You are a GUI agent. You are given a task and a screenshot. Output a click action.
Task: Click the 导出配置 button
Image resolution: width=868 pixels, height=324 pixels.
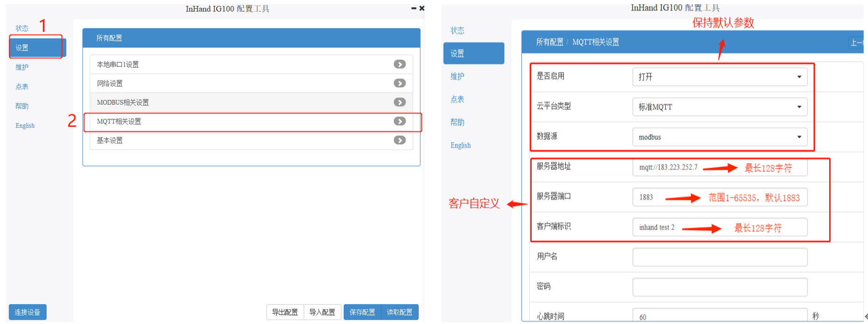pos(285,312)
